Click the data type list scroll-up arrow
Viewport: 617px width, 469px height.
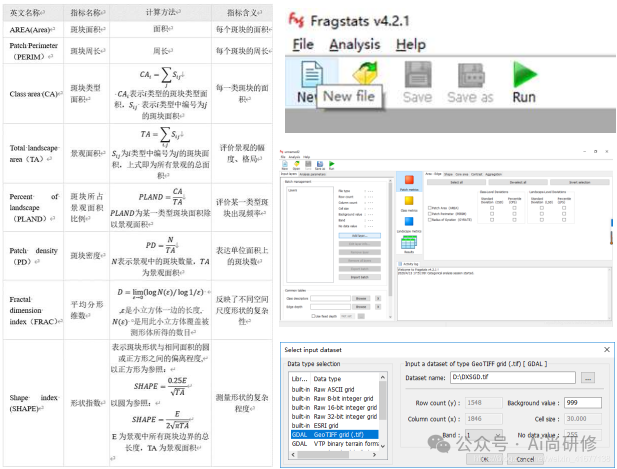[x=382, y=377]
